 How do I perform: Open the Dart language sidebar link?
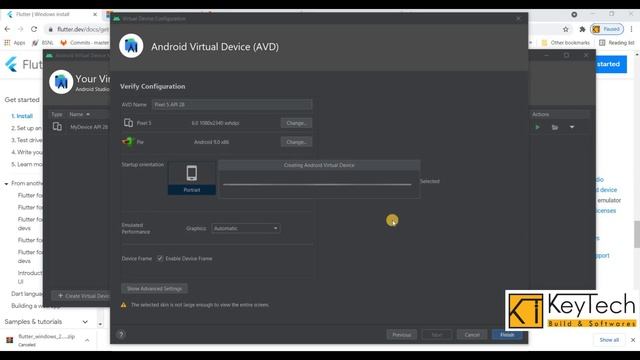[27, 293]
